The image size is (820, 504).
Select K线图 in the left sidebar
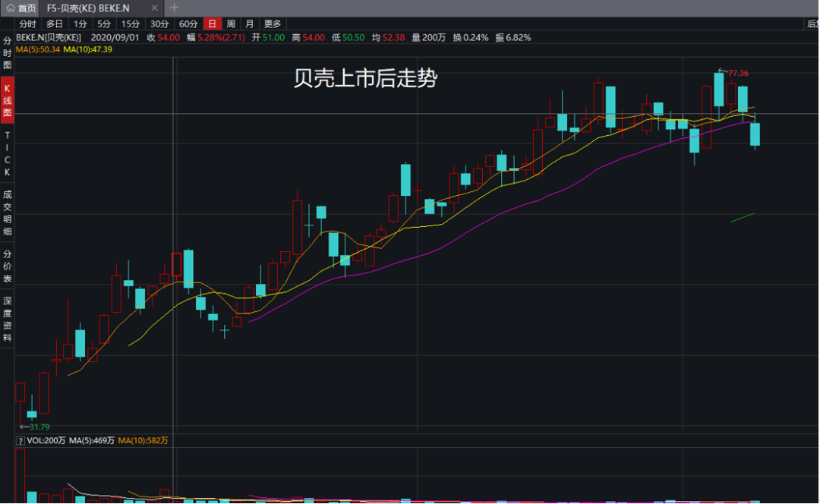[x=8, y=100]
